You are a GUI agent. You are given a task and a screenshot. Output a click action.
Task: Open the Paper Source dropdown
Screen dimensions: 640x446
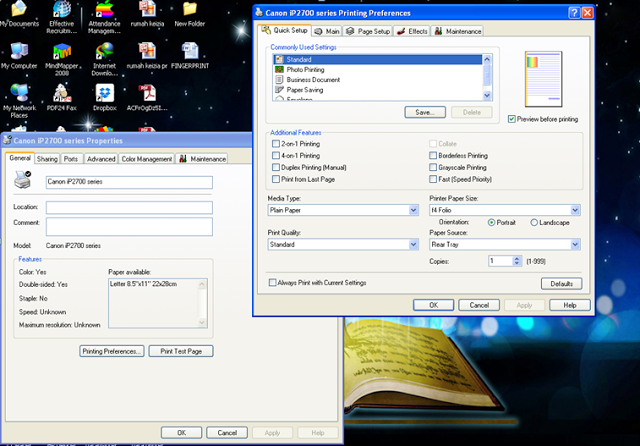pyautogui.click(x=575, y=244)
